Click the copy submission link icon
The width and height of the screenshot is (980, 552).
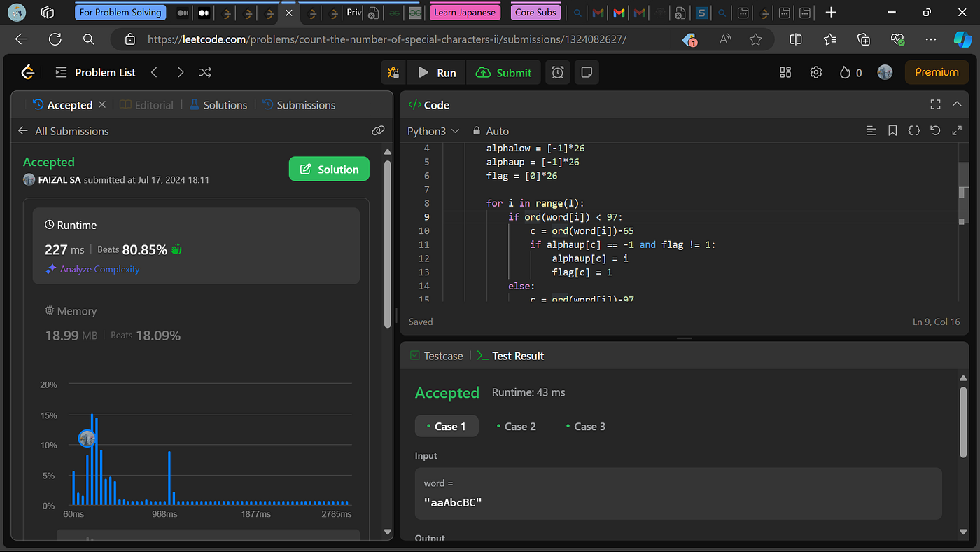tap(378, 130)
